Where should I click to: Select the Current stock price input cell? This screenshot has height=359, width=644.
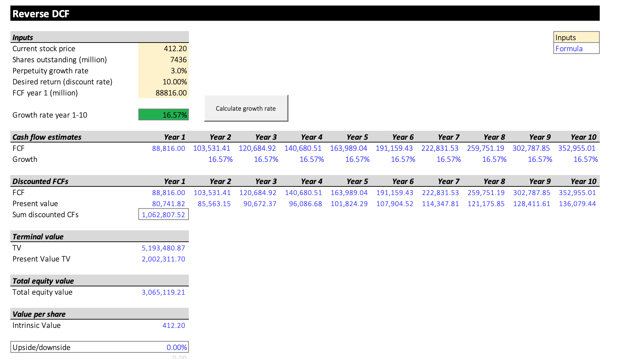163,48
